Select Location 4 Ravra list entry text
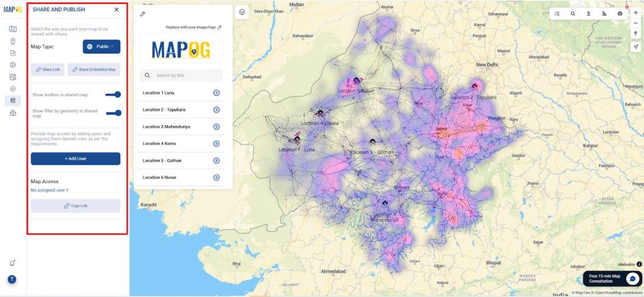 (x=159, y=143)
